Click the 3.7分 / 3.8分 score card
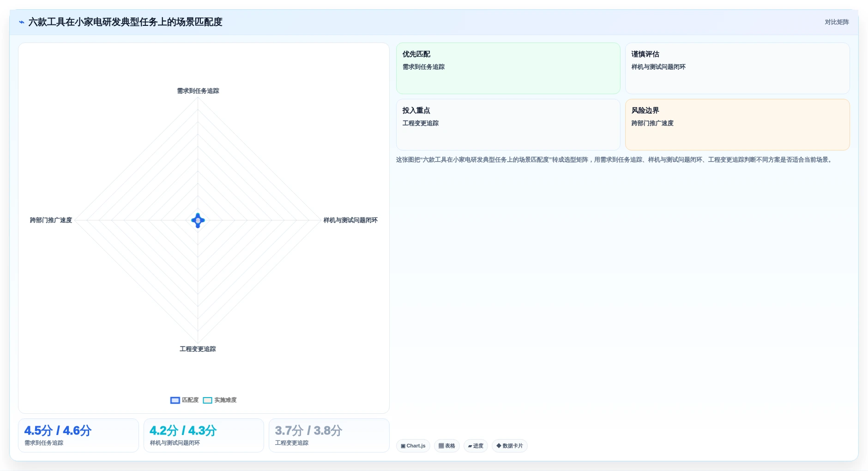 tap(329, 435)
